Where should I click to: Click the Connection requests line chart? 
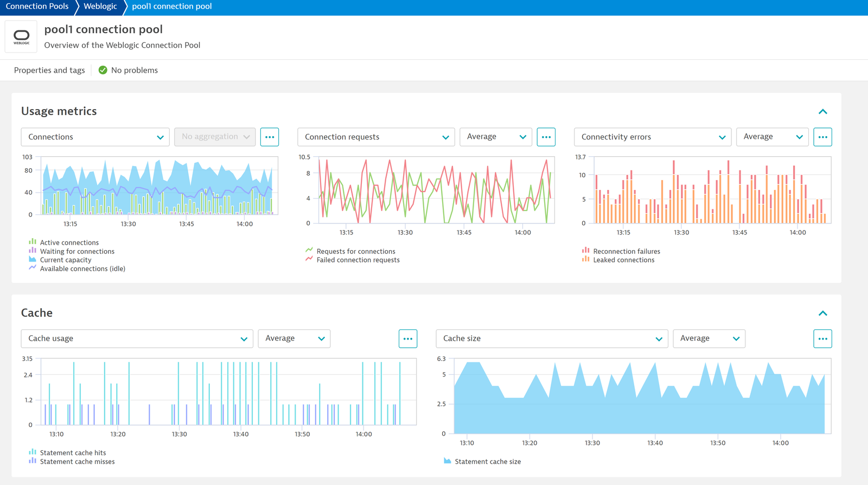pyautogui.click(x=437, y=190)
